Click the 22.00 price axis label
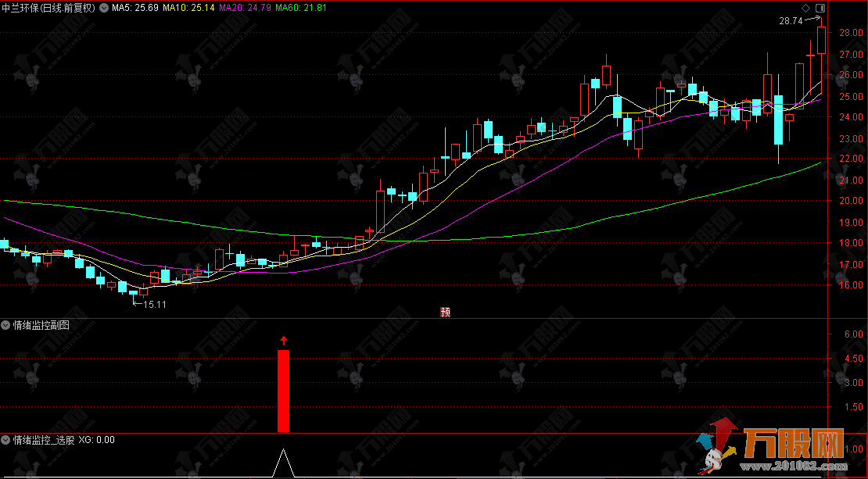Image resolution: width=868 pixels, height=479 pixels. 851,159
